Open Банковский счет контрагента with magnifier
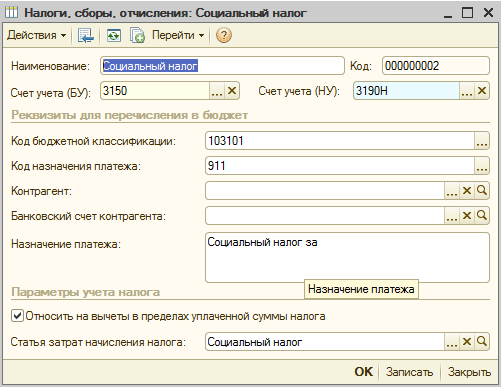 [x=482, y=216]
